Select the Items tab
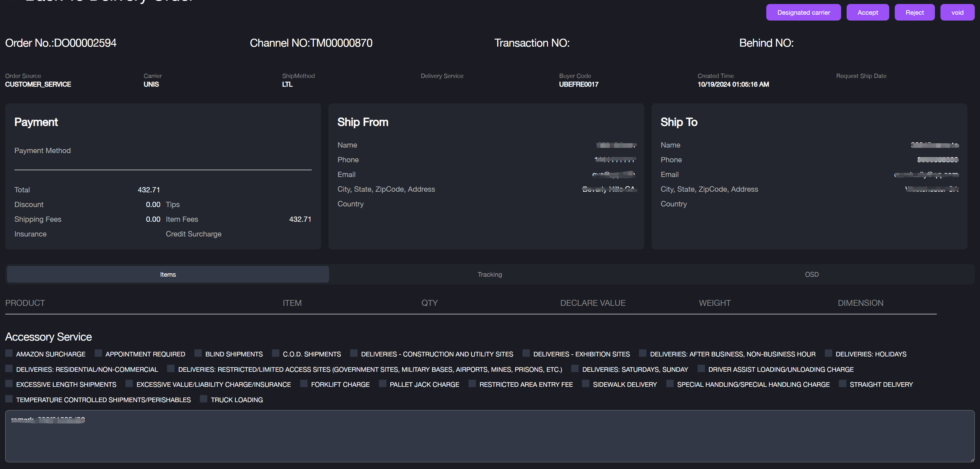The width and height of the screenshot is (980, 469). coord(168,275)
